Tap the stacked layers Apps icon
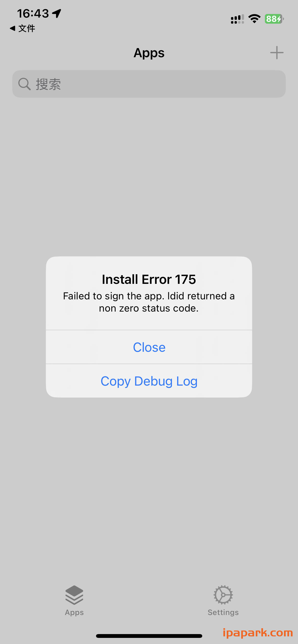Screen dimensions: 298x644 click(x=74, y=595)
